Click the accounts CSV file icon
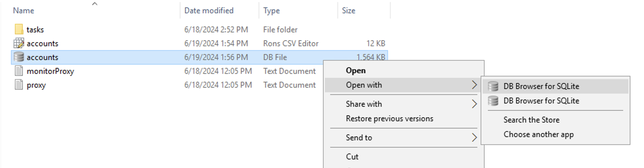 (x=19, y=43)
